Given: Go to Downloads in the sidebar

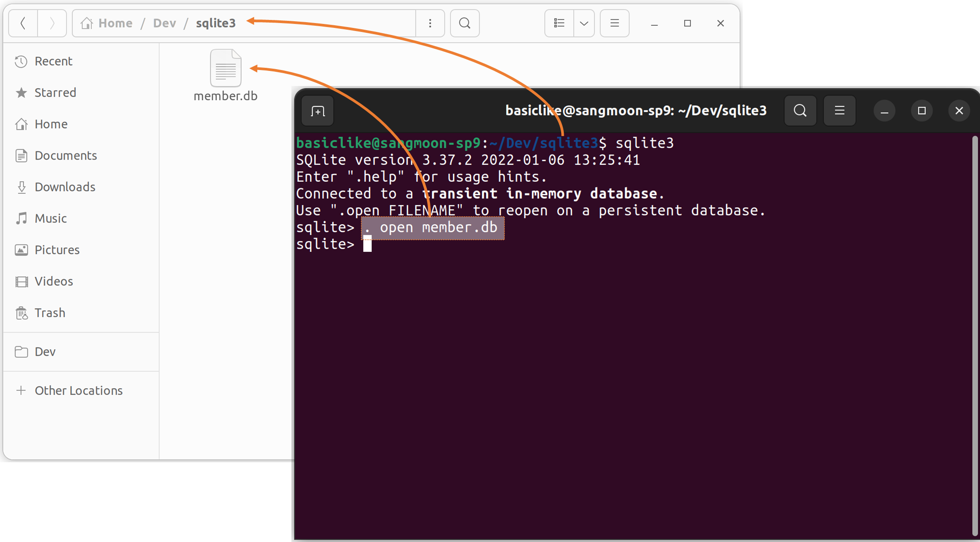Looking at the screenshot, I should coord(65,187).
